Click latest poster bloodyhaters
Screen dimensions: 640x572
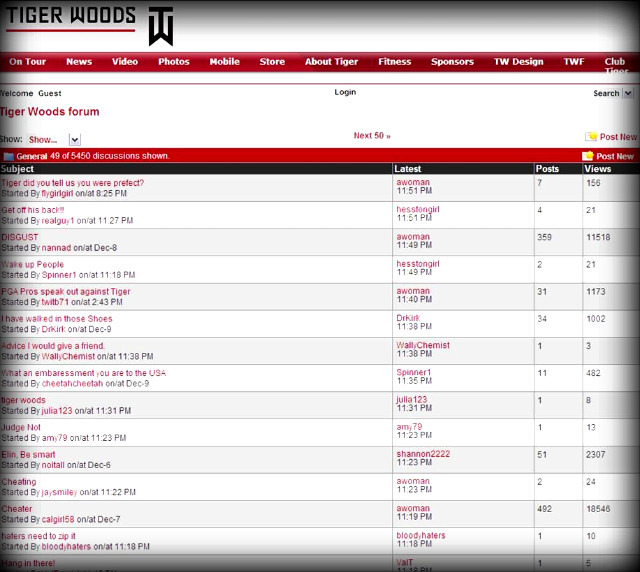(421, 535)
